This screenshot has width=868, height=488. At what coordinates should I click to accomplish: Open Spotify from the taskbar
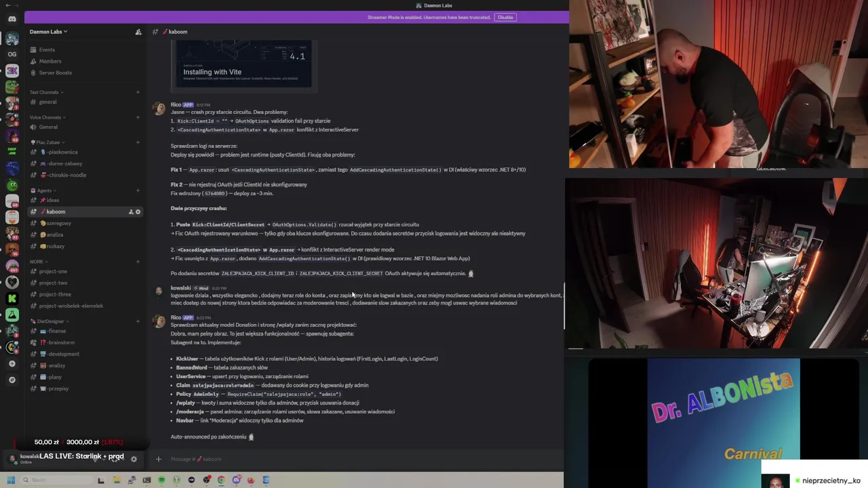(x=161, y=480)
